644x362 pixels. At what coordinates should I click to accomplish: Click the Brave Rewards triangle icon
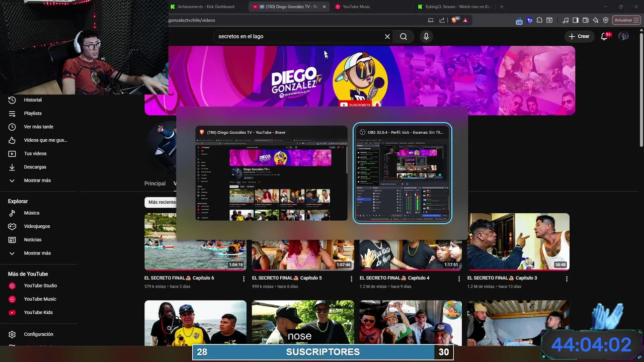click(465, 20)
